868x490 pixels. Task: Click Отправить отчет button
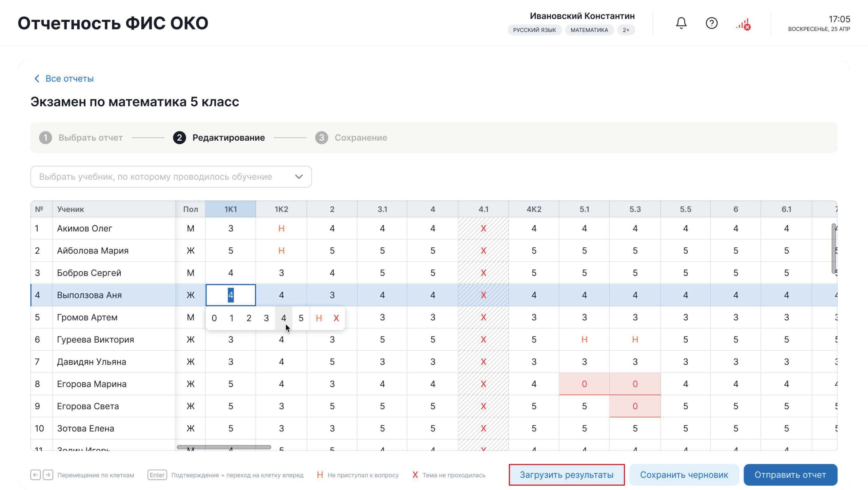790,474
